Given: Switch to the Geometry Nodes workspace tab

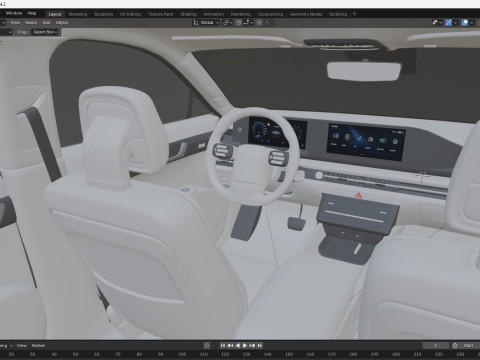Looking at the screenshot, I should point(306,14).
